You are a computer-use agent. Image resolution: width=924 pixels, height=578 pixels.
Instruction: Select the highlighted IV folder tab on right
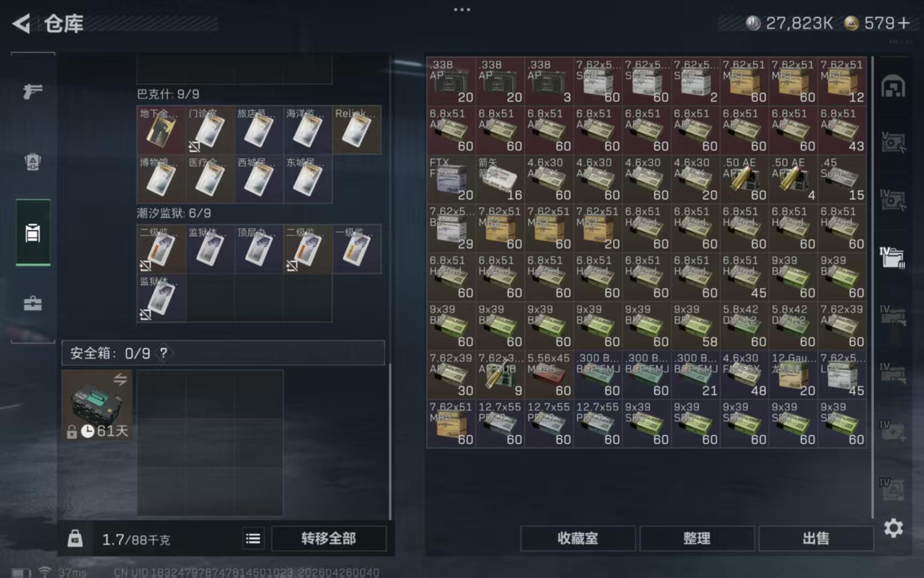click(x=892, y=257)
